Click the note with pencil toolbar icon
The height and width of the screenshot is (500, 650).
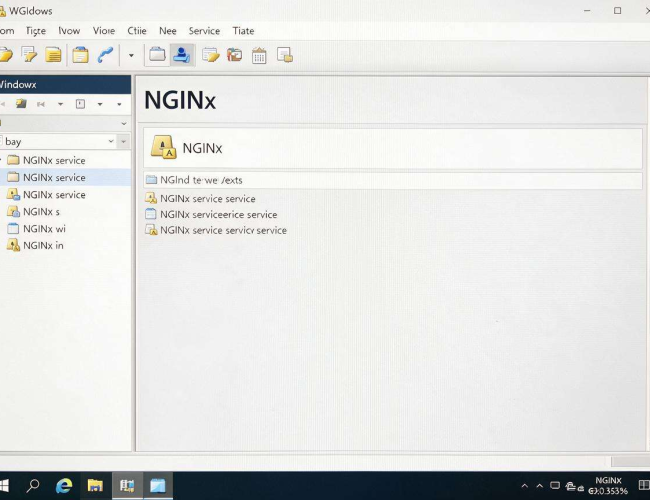(29, 55)
